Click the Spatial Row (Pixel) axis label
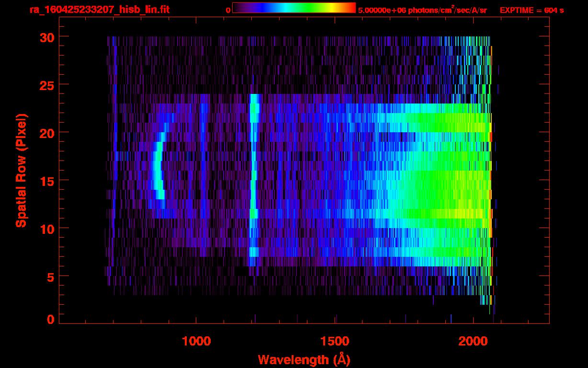 click(x=21, y=171)
